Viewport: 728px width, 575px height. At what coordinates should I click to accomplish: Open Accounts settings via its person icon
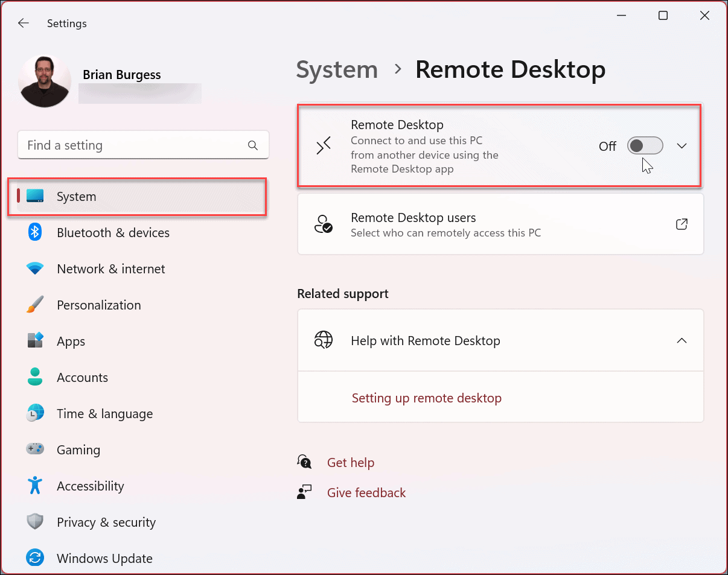[x=35, y=377]
